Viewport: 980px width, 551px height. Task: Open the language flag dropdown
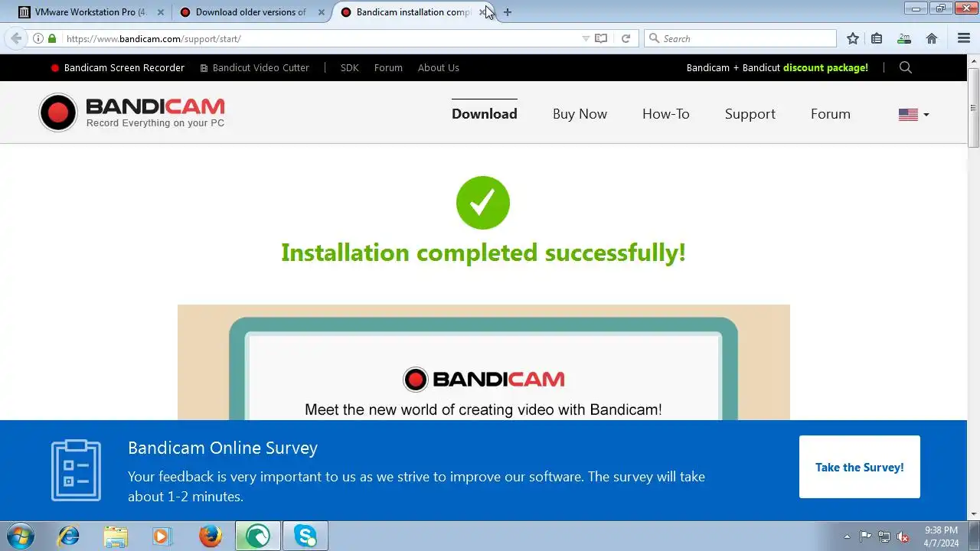coord(913,114)
